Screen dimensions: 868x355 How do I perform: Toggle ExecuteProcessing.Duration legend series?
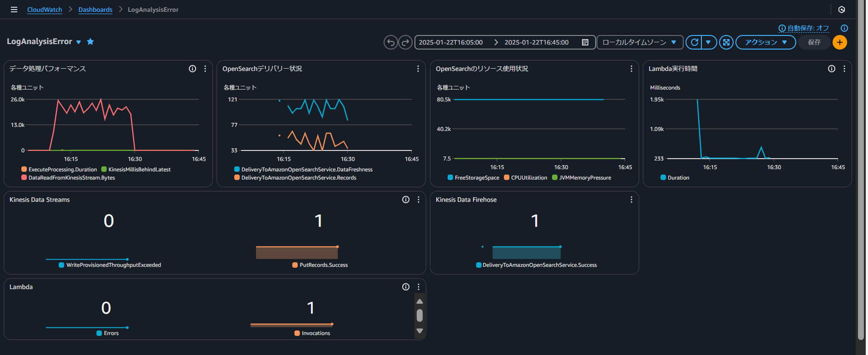click(x=59, y=170)
